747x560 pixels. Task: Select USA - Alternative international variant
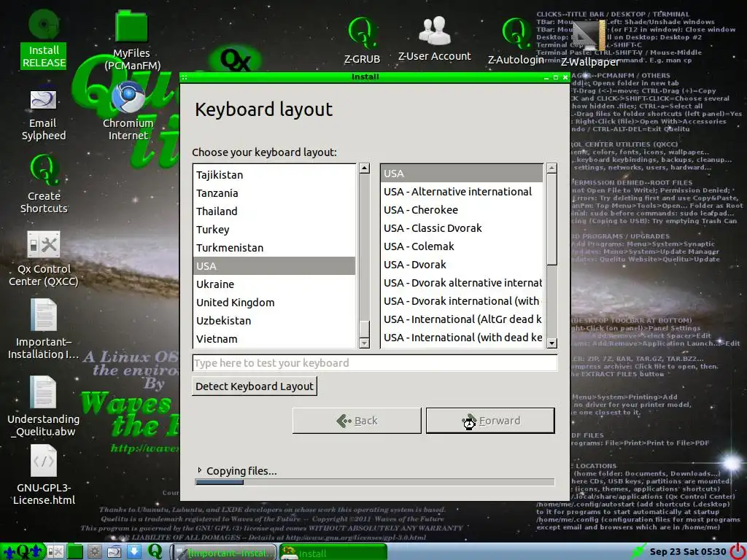click(x=462, y=192)
